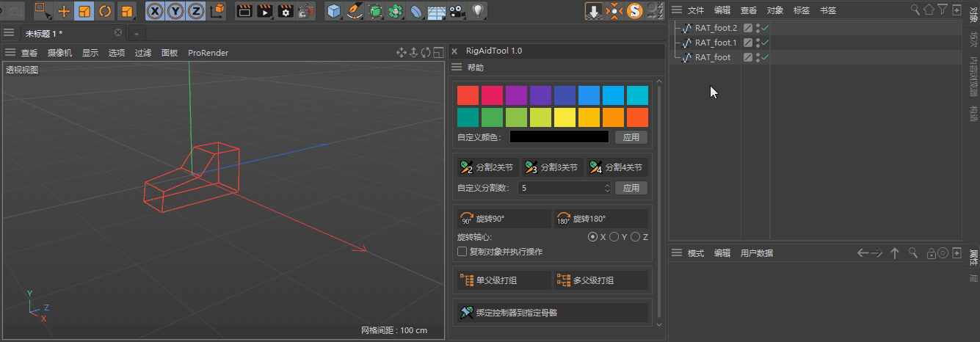Click 分割2关节 split button
The image size is (980, 342).
coord(487,167)
